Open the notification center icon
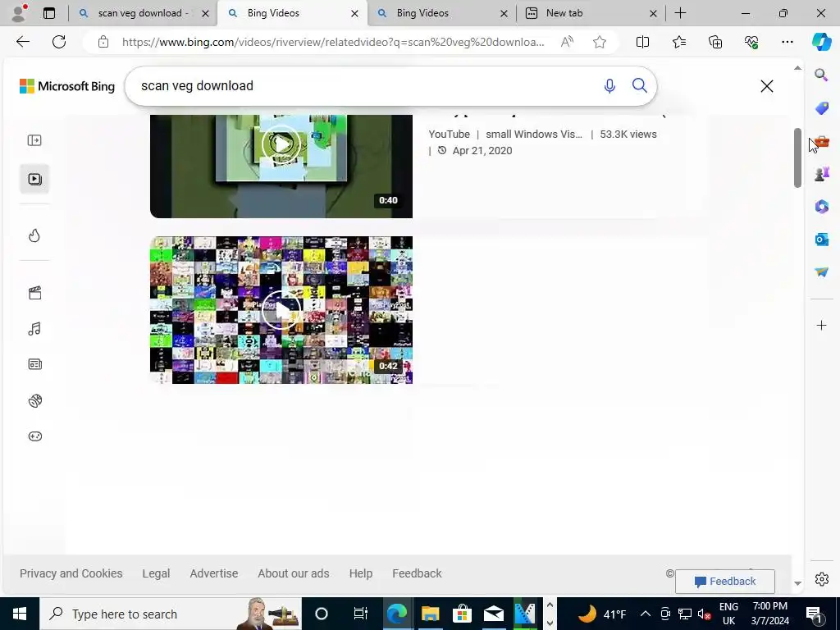Viewport: 840px width, 630px height. (x=813, y=614)
